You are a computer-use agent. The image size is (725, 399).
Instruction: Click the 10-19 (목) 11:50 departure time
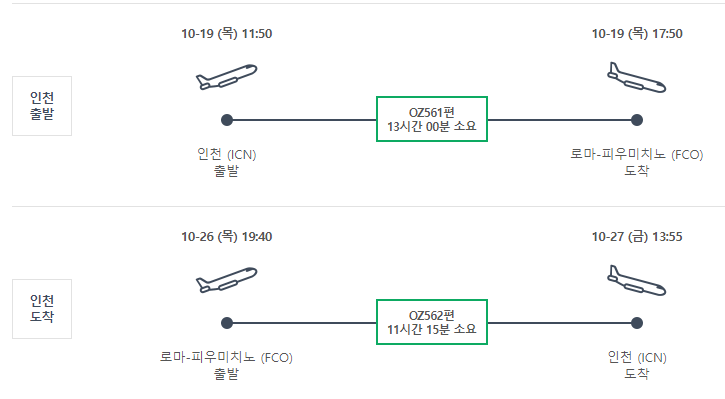(x=227, y=34)
